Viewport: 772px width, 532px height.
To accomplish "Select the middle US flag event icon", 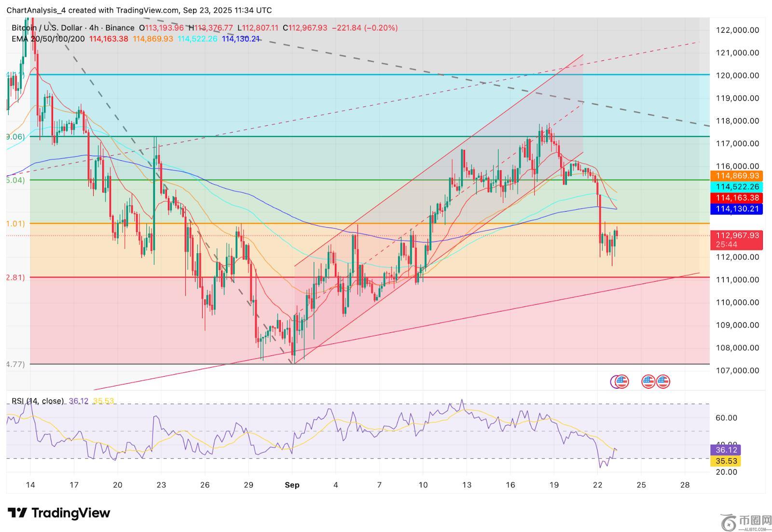I will pyautogui.click(x=648, y=382).
